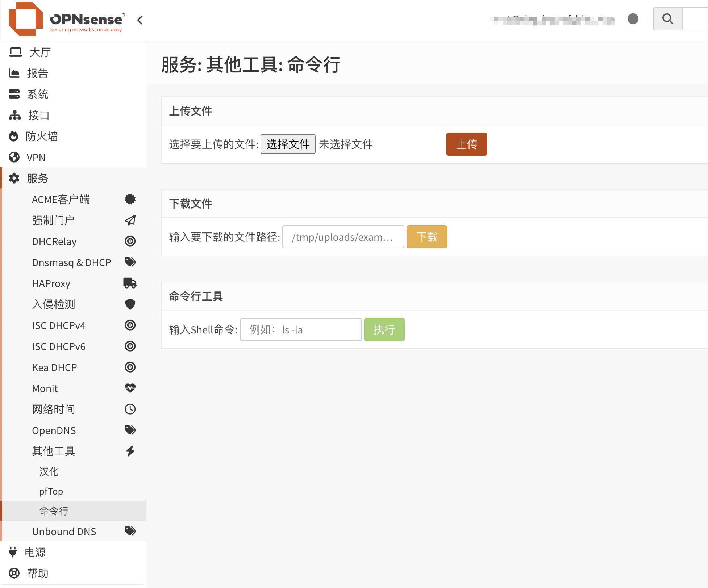This screenshot has width=708, height=588.
Task: Click the intrusion detection shield icon
Action: pyautogui.click(x=130, y=304)
